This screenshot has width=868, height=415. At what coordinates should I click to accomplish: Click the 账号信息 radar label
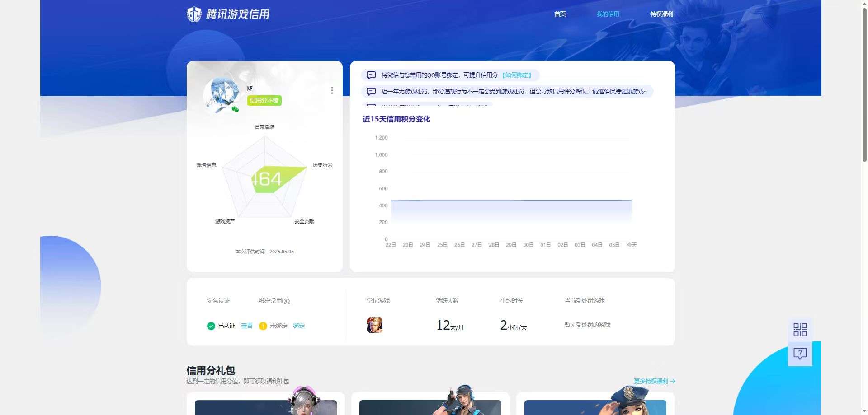point(206,165)
